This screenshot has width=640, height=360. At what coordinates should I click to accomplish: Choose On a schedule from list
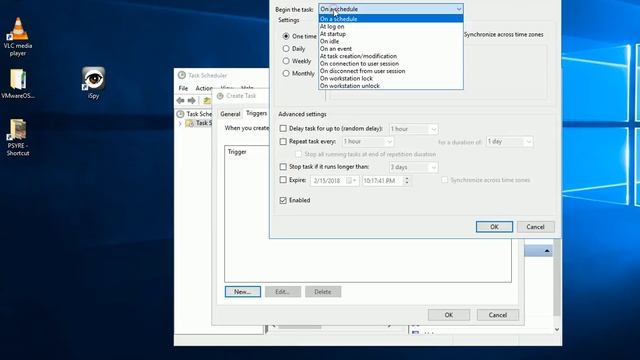[391, 19]
